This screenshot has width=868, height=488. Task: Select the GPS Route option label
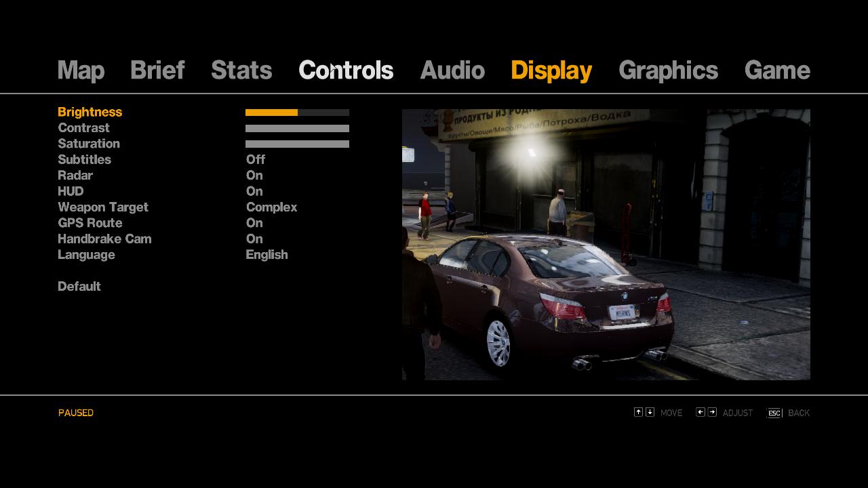[90, 223]
